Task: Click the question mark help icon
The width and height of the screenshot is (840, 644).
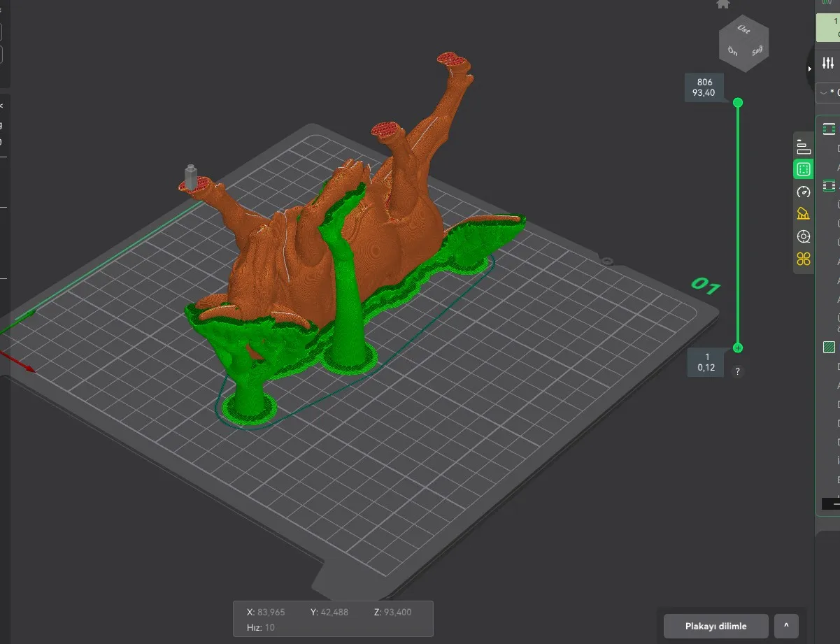Action: (737, 371)
